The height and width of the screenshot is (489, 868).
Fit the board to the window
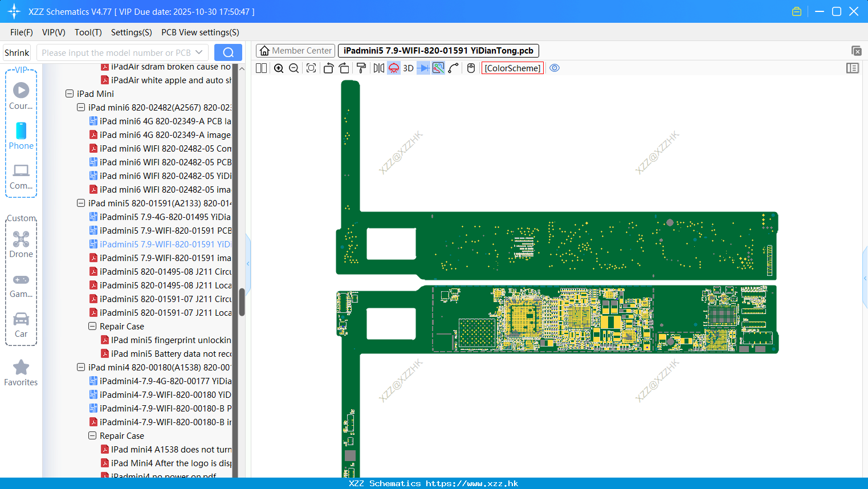(311, 68)
